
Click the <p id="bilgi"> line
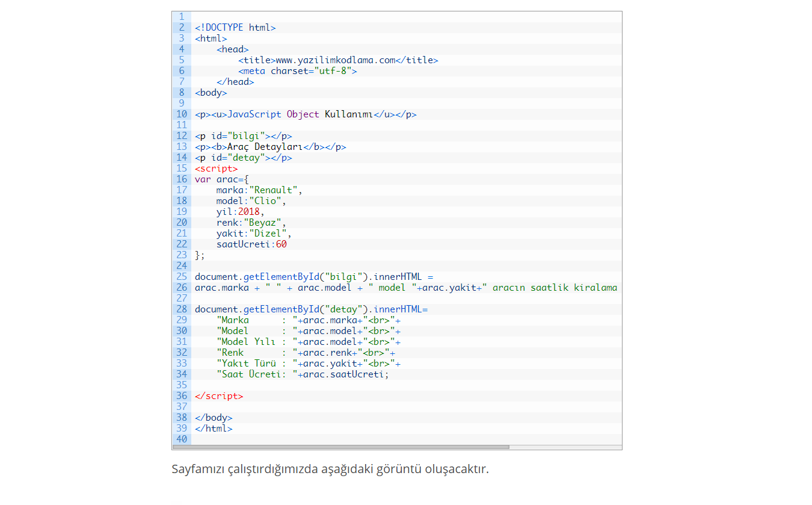[x=244, y=136]
